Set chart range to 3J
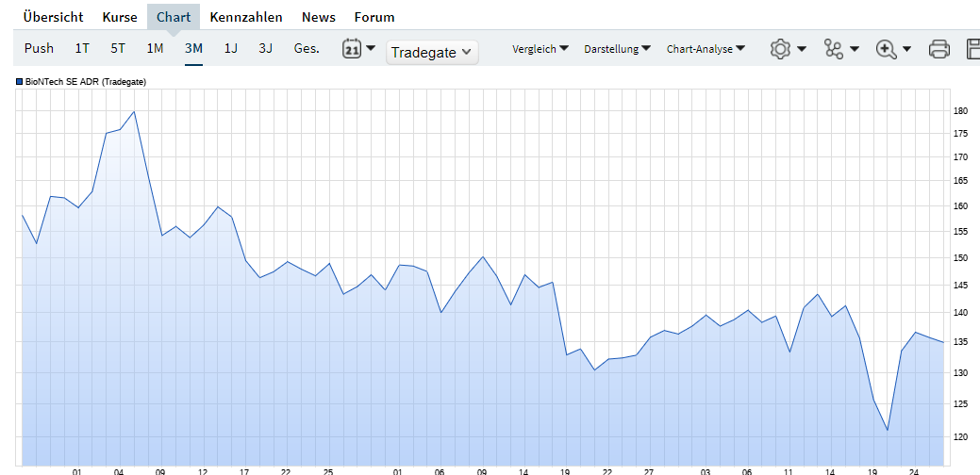 266,48
